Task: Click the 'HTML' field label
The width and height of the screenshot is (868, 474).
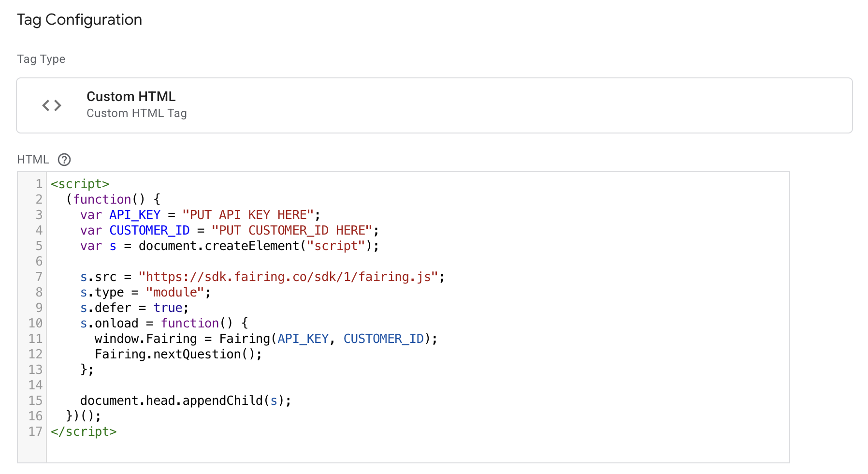Action: [33, 160]
